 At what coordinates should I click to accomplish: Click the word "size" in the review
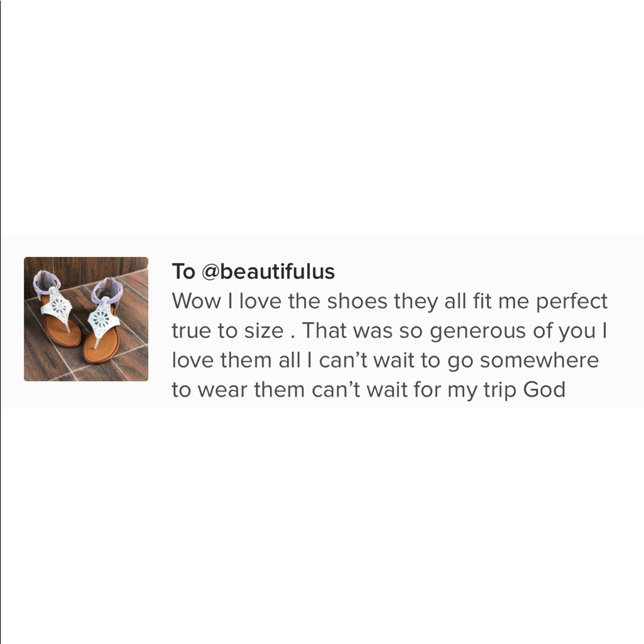(x=264, y=331)
